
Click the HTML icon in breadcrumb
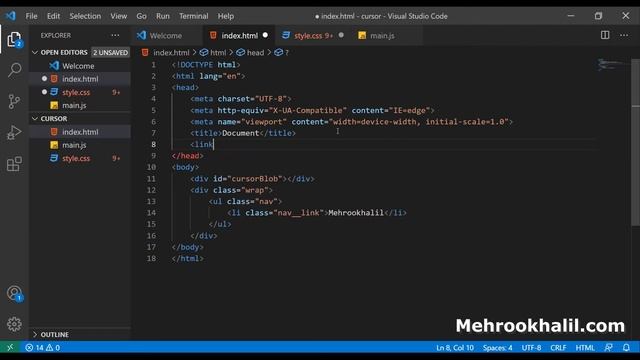(x=145, y=53)
